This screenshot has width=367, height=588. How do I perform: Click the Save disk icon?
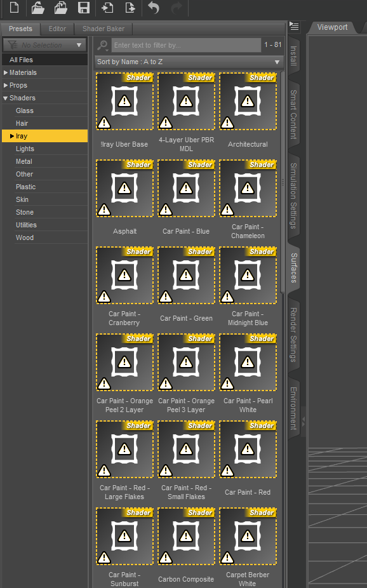click(84, 8)
